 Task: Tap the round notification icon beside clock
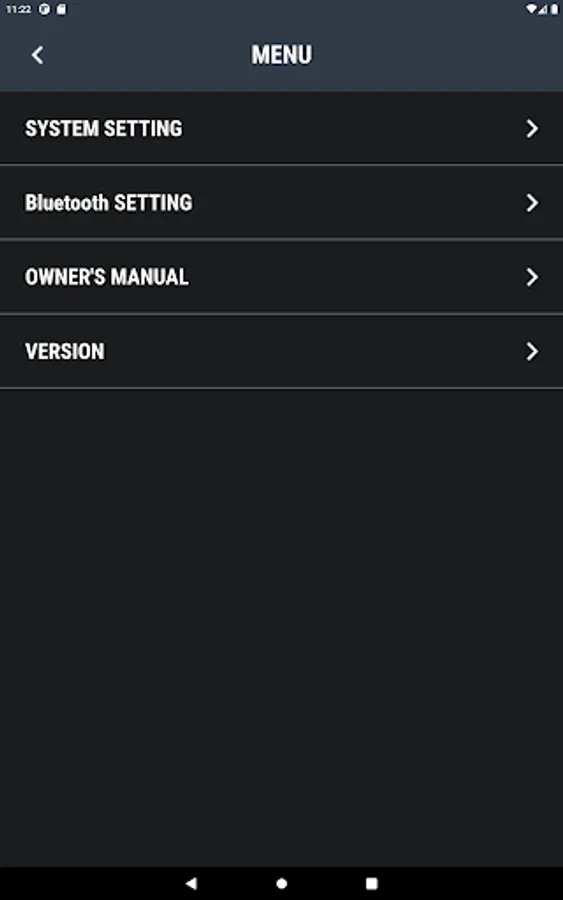click(44, 9)
